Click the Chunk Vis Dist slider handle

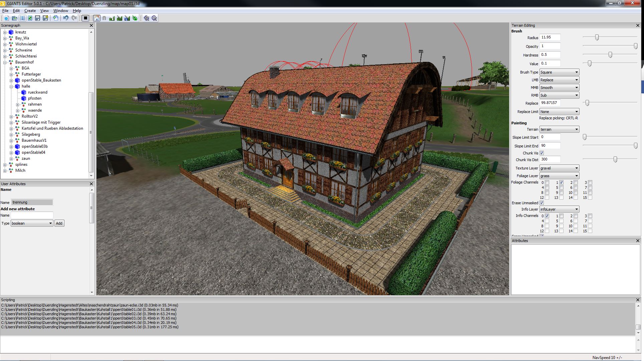click(x=615, y=160)
